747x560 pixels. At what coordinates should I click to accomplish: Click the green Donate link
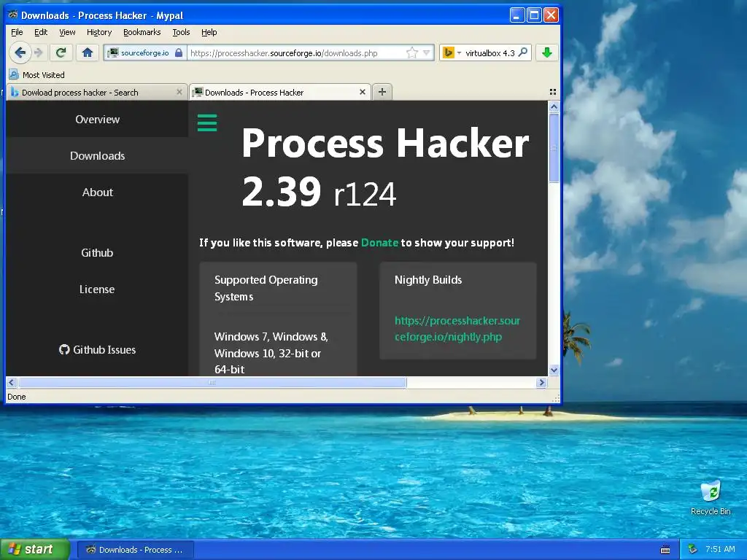point(379,242)
